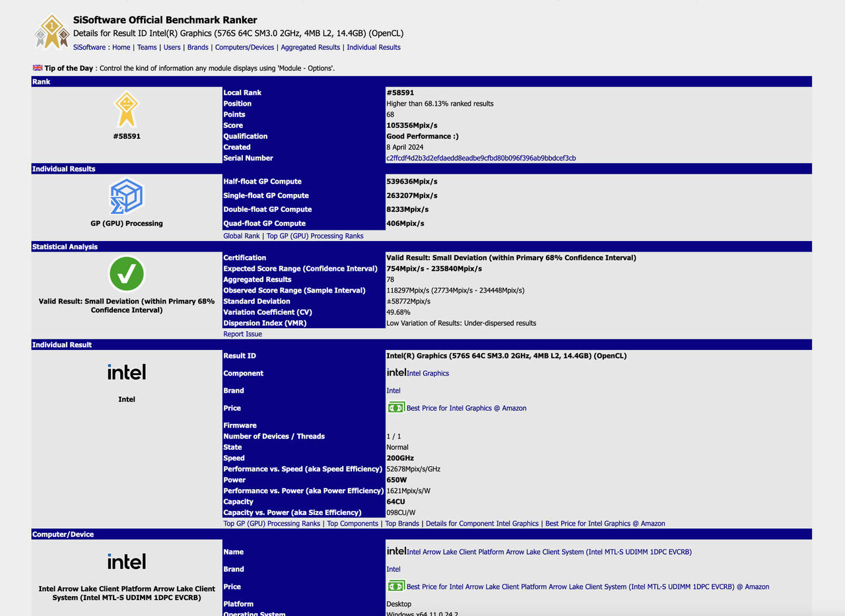Click the Speed value 200GHz
This screenshot has height=616, width=845.
pos(400,458)
